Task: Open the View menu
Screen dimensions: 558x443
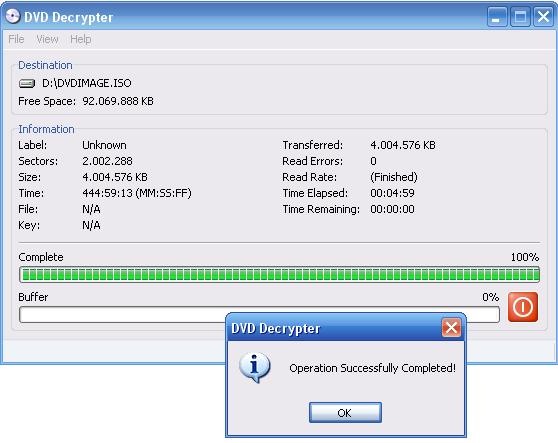Action: (x=47, y=39)
